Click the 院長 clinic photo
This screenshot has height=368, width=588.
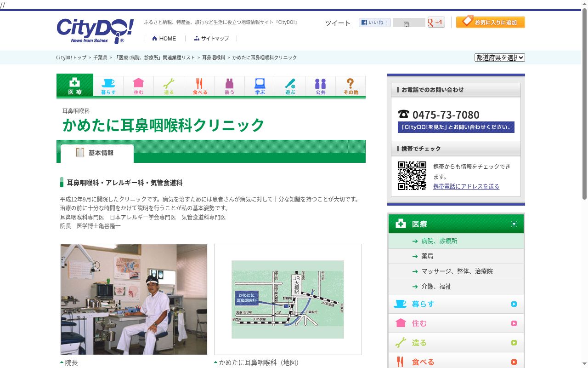pyautogui.click(x=134, y=299)
